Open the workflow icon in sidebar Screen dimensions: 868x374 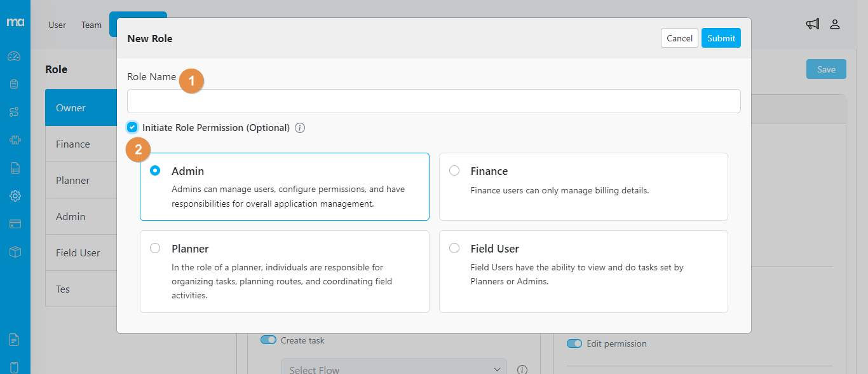(15, 112)
